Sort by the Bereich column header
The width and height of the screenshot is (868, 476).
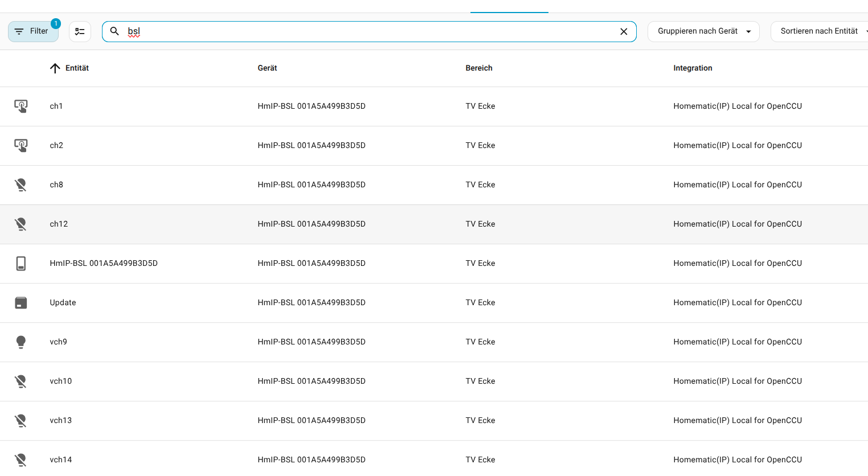click(x=478, y=68)
